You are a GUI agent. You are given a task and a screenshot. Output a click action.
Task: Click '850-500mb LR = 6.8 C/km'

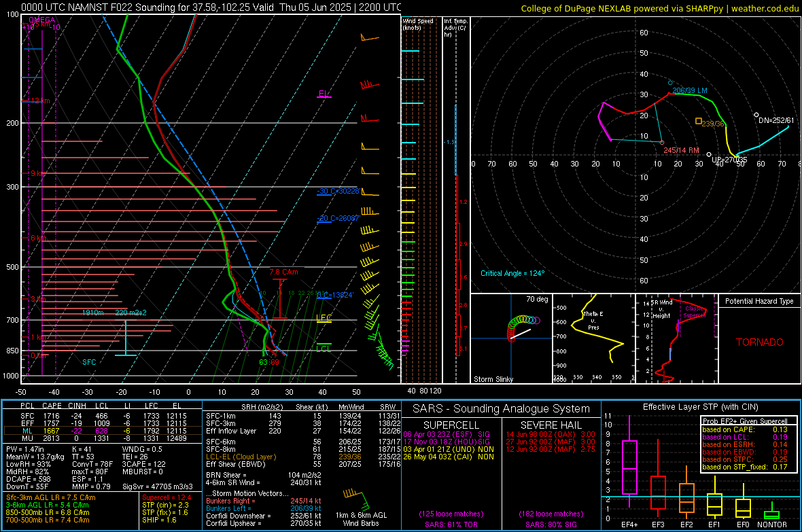click(48, 512)
